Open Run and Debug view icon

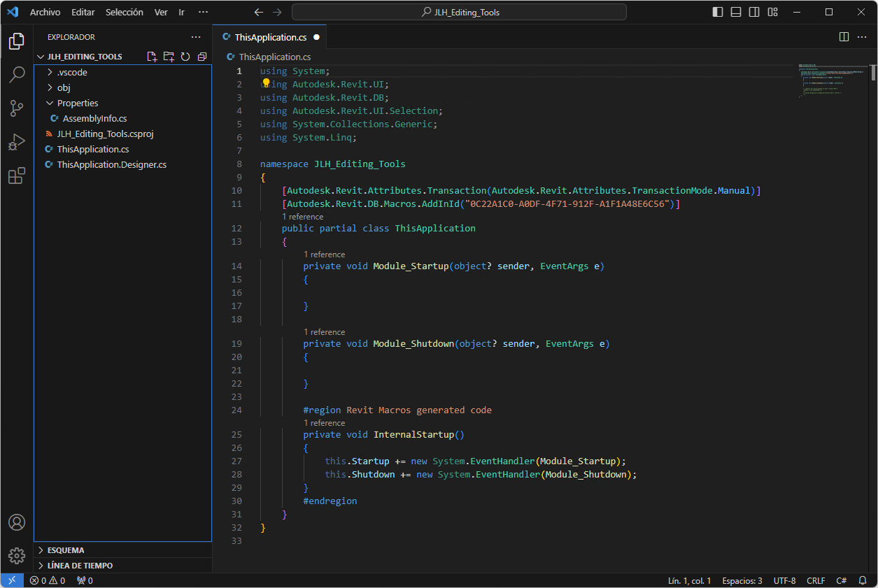point(17,142)
